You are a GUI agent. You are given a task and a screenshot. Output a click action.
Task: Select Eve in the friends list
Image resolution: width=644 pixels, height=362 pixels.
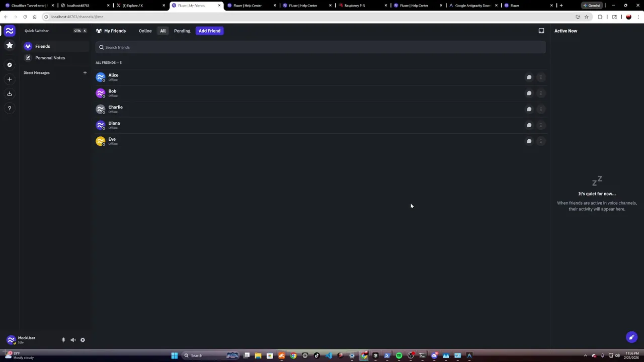[320, 141]
